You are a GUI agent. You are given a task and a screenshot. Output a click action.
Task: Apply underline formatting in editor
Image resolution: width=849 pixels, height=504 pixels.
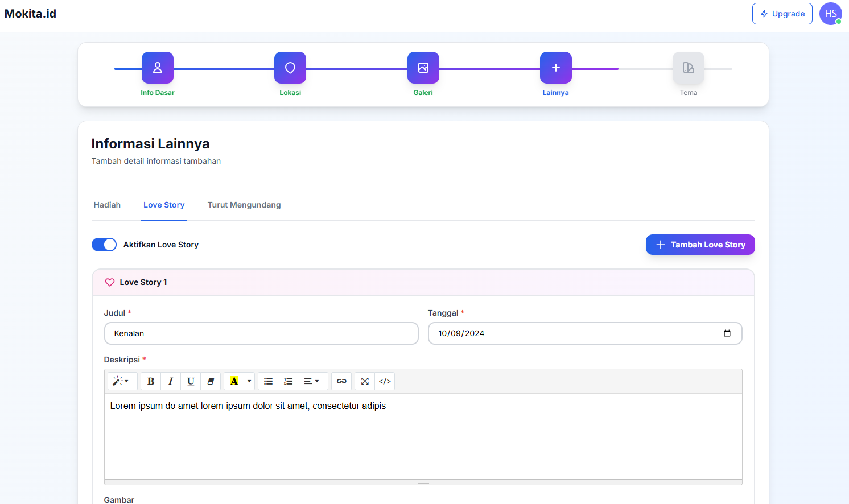[x=191, y=381]
